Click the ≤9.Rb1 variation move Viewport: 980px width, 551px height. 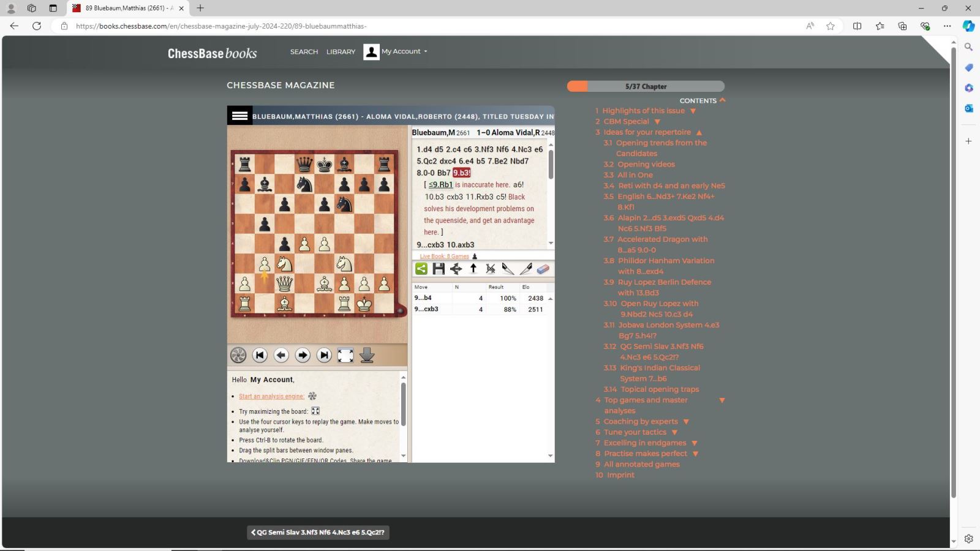440,184
